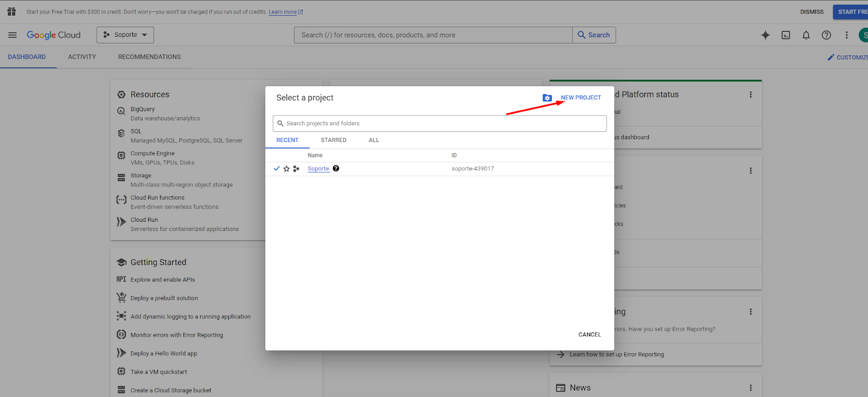The height and width of the screenshot is (397, 868).
Task: Click the SQL resource icon
Action: coord(122,133)
